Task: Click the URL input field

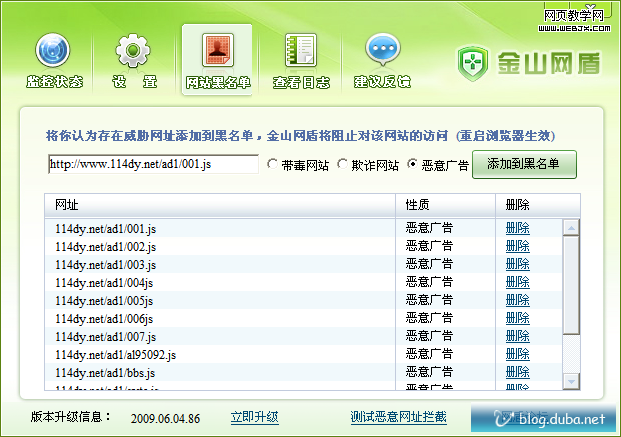Action: pos(152,164)
